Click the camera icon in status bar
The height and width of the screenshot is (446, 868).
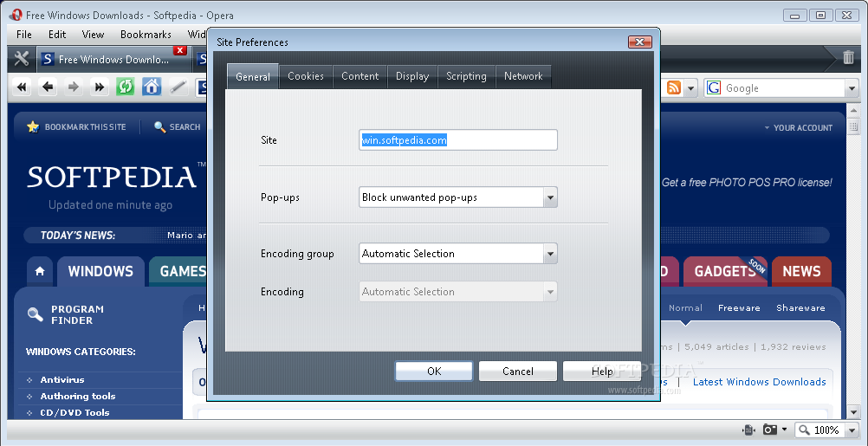click(770, 430)
